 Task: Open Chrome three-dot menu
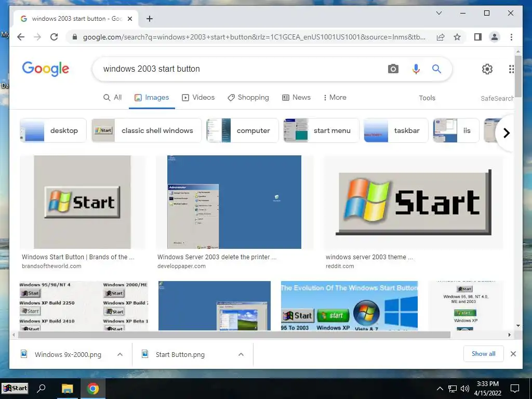coord(511,37)
